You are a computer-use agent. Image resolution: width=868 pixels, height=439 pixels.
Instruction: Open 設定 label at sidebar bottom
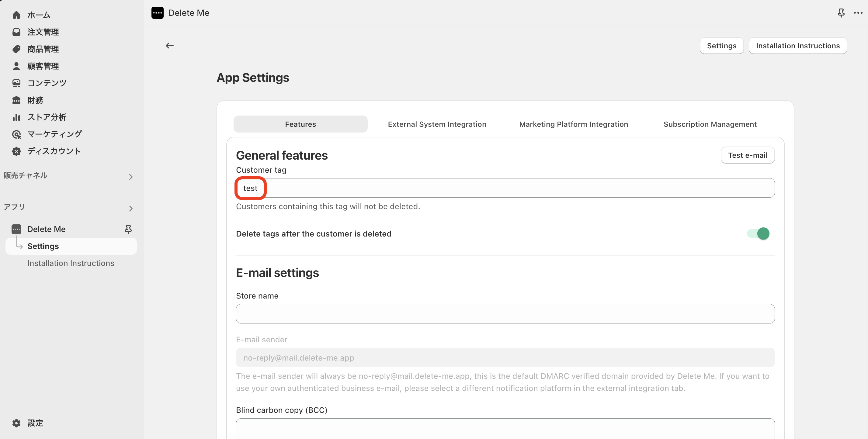pyautogui.click(x=35, y=423)
